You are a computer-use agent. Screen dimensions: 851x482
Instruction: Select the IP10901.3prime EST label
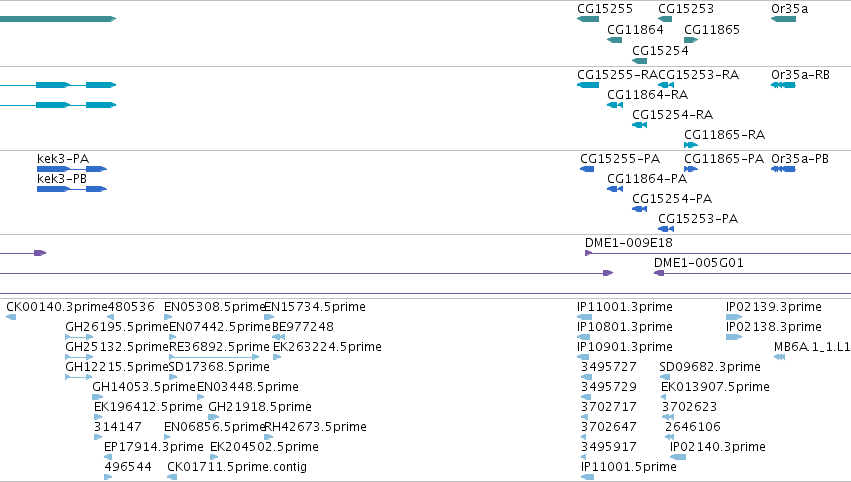point(625,347)
